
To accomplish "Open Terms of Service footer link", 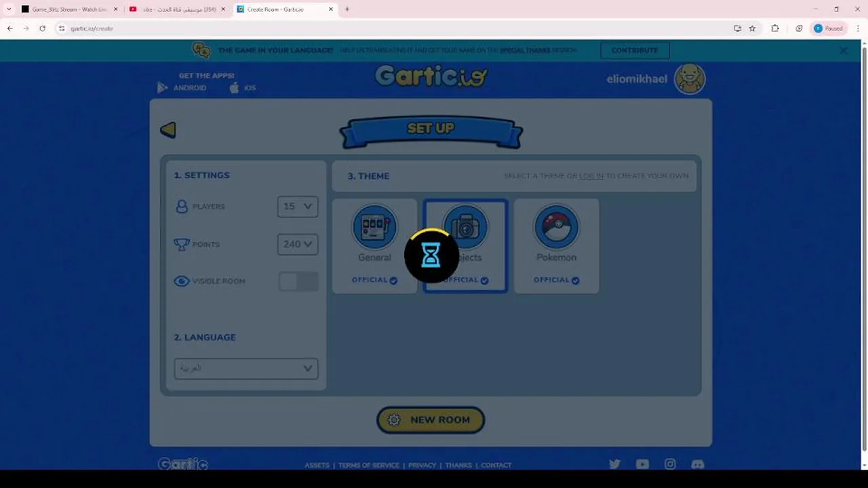I will pyautogui.click(x=369, y=465).
